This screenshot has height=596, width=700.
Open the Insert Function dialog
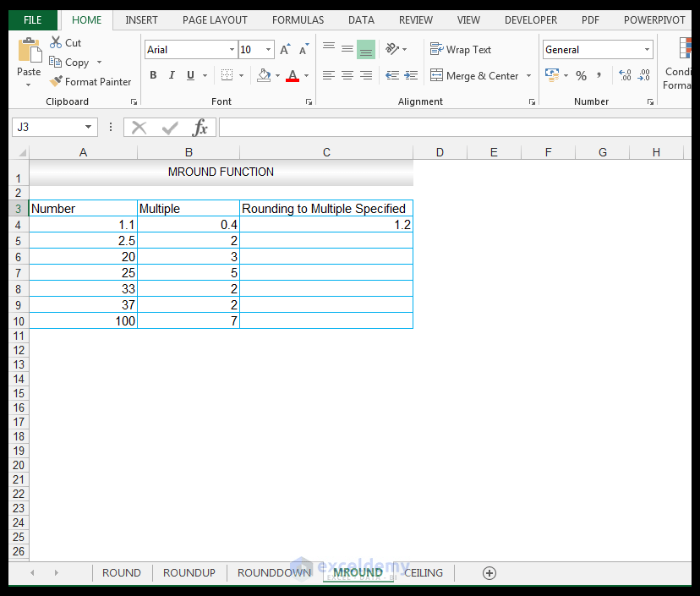pyautogui.click(x=200, y=128)
